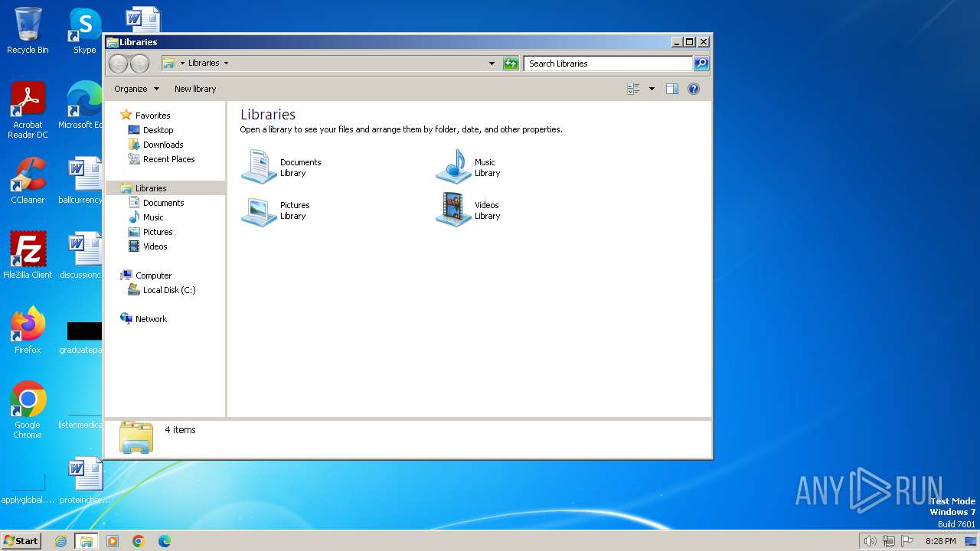Select Recent Places under Favorites
980x551 pixels.
168,159
